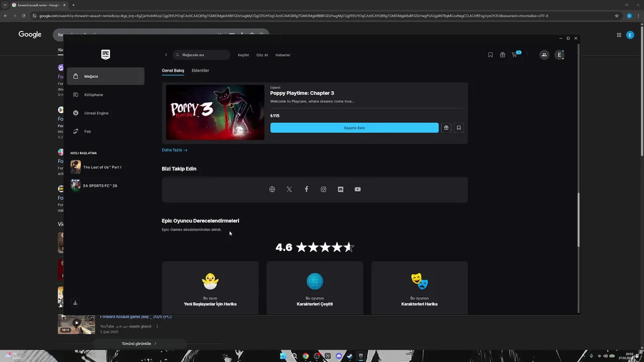Open the friends icon in launcher
Image resolution: width=644 pixels, height=362 pixels.
click(x=544, y=55)
